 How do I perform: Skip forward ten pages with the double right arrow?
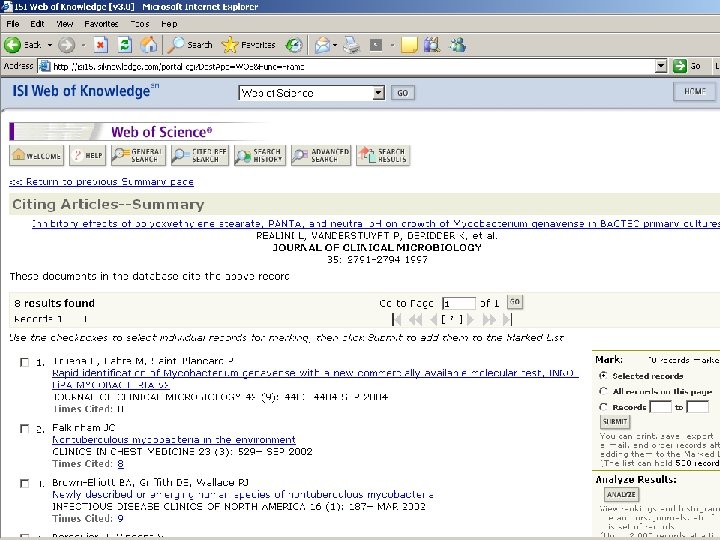[489, 319]
